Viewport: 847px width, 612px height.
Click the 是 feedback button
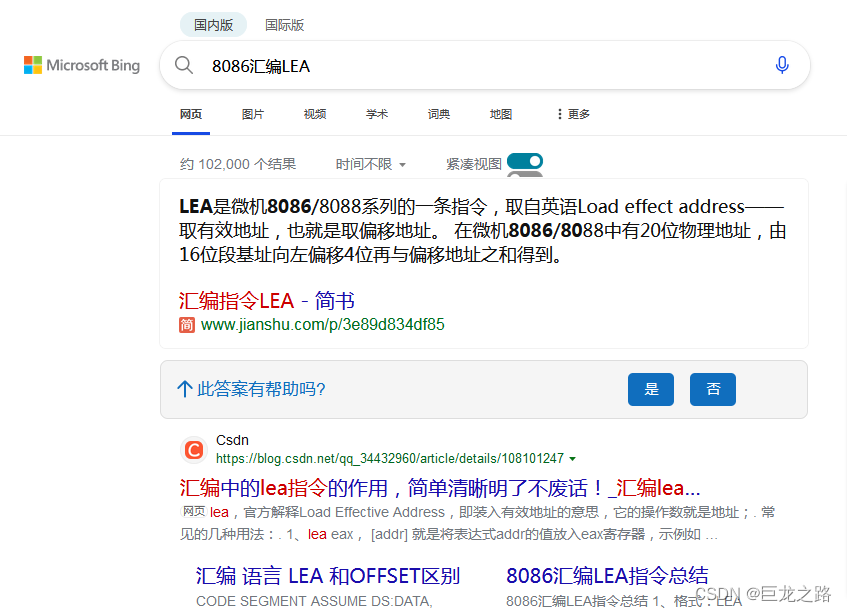(x=651, y=389)
